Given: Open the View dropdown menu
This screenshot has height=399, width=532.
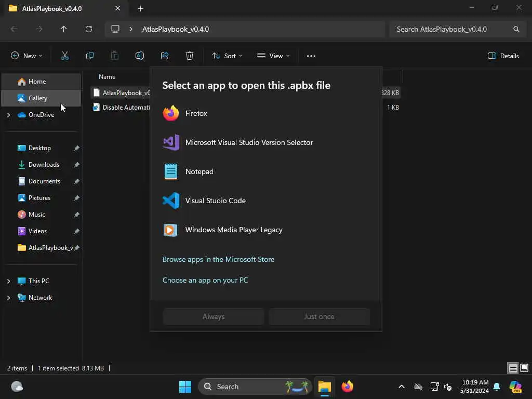Looking at the screenshot, I should (273, 56).
